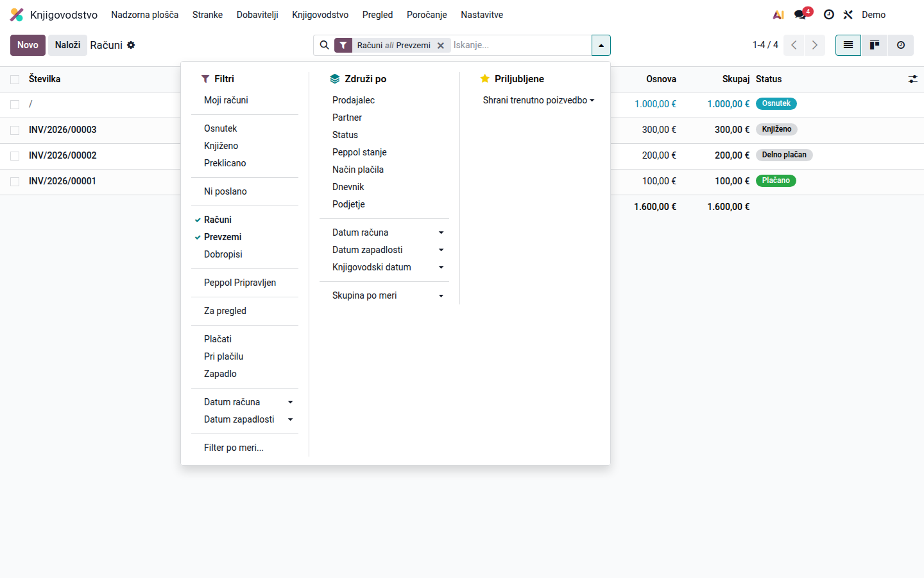The height and width of the screenshot is (578, 924).
Task: Click the gear icon next to Računi
Action: coord(131,45)
